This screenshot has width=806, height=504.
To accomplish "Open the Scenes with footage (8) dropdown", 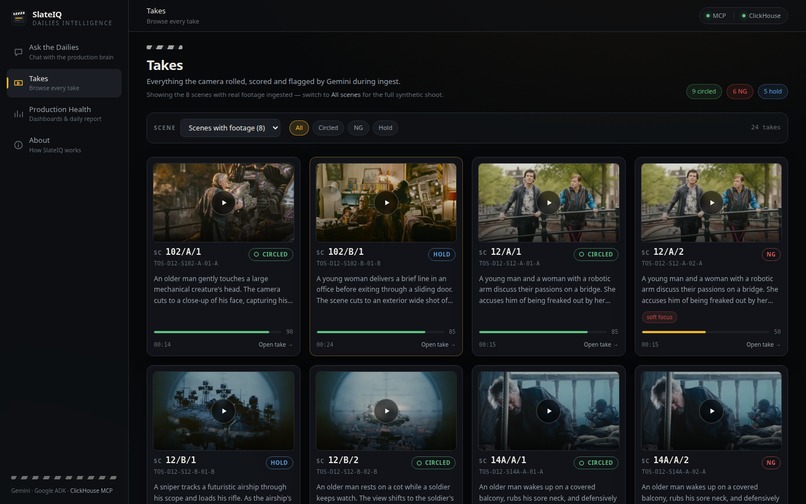I will [x=230, y=128].
